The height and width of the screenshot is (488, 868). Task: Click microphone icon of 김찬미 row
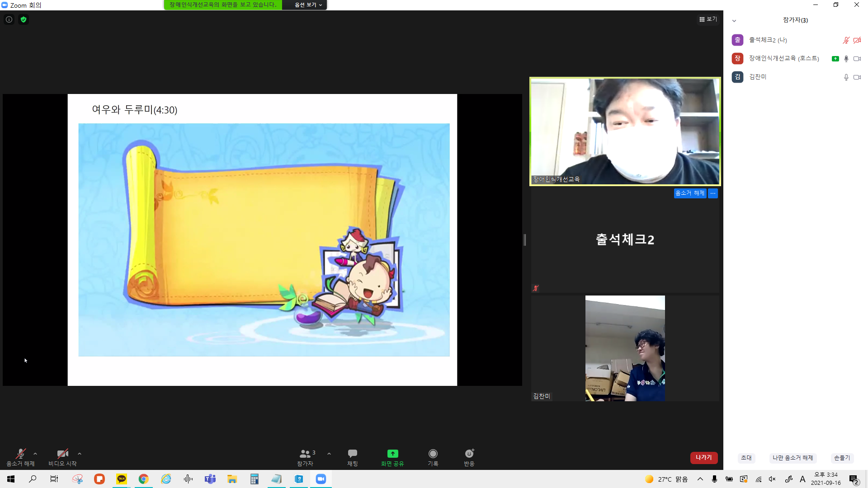(846, 77)
